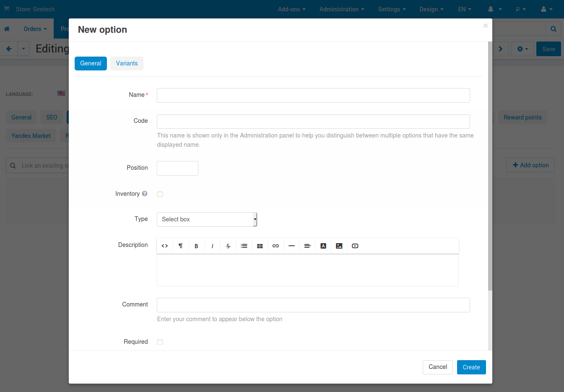The height and width of the screenshot is (392, 564).
Task: Insert a table in Description editor
Action: [260, 246]
